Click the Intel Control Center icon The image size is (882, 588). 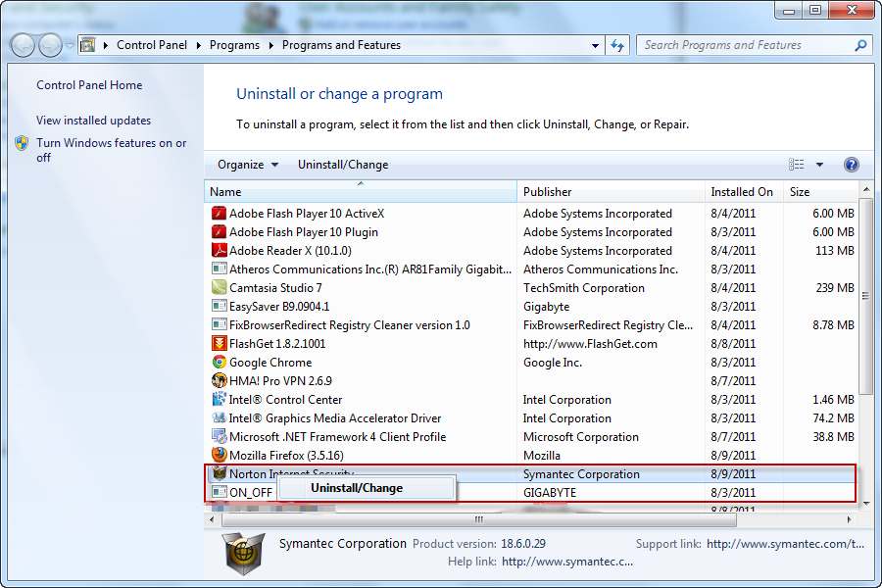pos(219,399)
